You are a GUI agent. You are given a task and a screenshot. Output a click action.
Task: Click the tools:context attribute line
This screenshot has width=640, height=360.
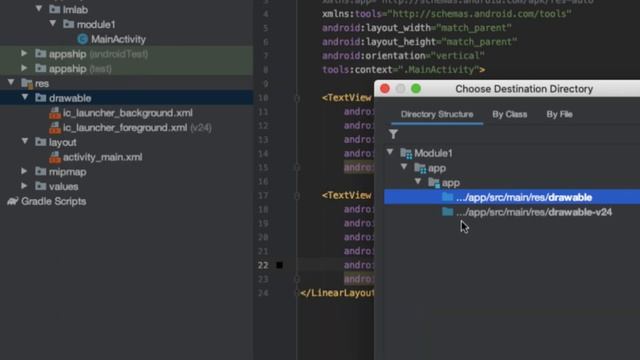[x=403, y=70]
